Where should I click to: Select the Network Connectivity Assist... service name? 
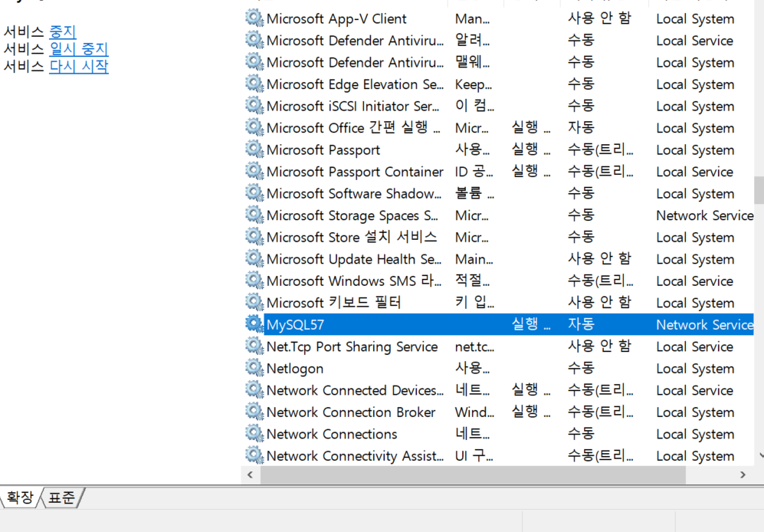(355, 456)
